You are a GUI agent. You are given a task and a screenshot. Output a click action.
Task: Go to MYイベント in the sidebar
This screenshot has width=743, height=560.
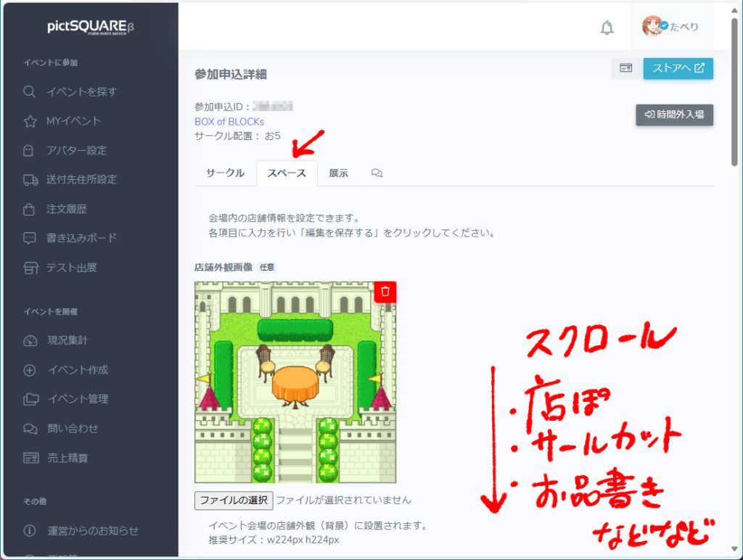73,121
